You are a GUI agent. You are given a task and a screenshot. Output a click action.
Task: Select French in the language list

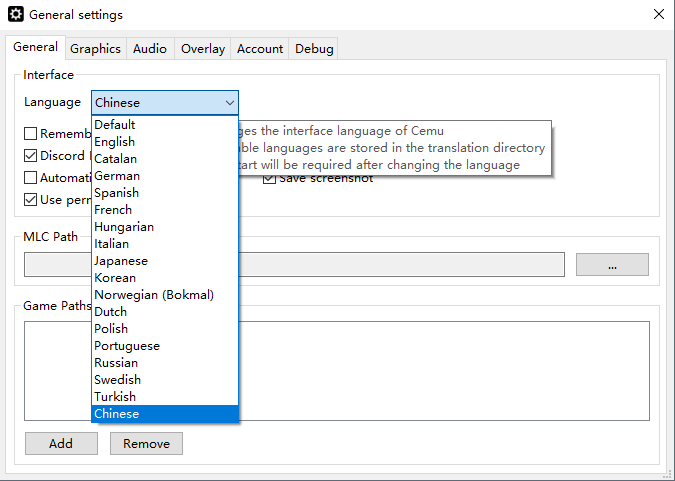pos(165,210)
